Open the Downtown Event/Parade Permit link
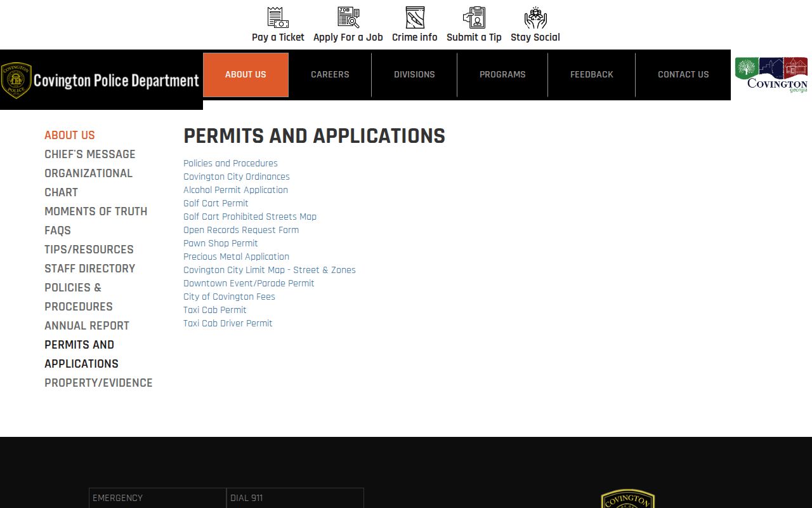 249,283
